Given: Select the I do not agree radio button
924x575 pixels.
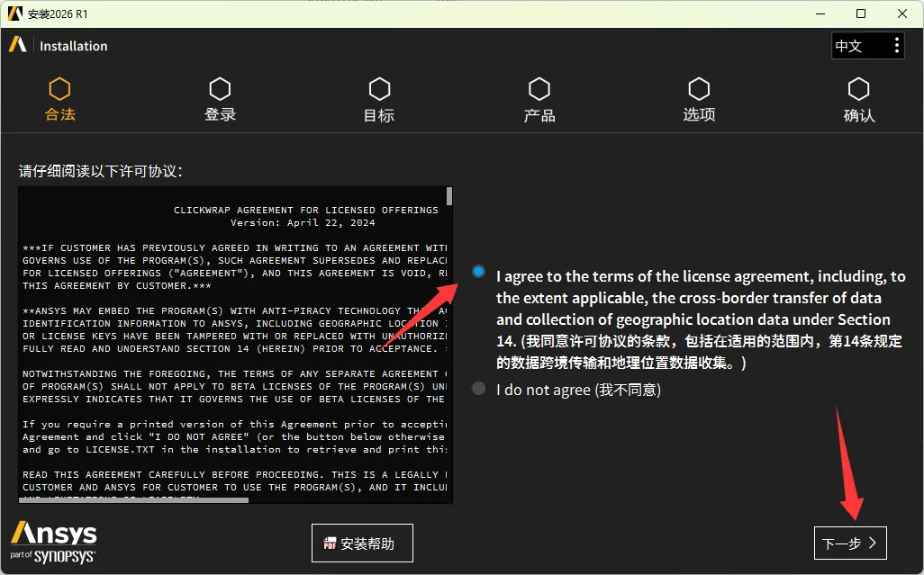Looking at the screenshot, I should click(x=478, y=388).
